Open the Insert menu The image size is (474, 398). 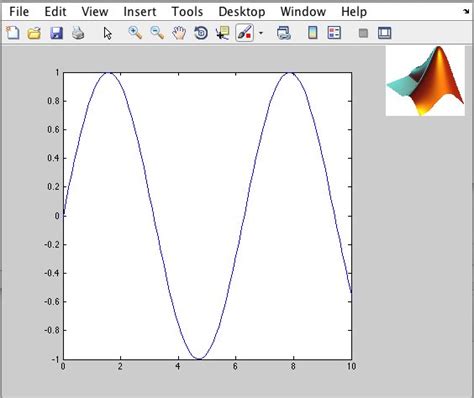coord(140,12)
